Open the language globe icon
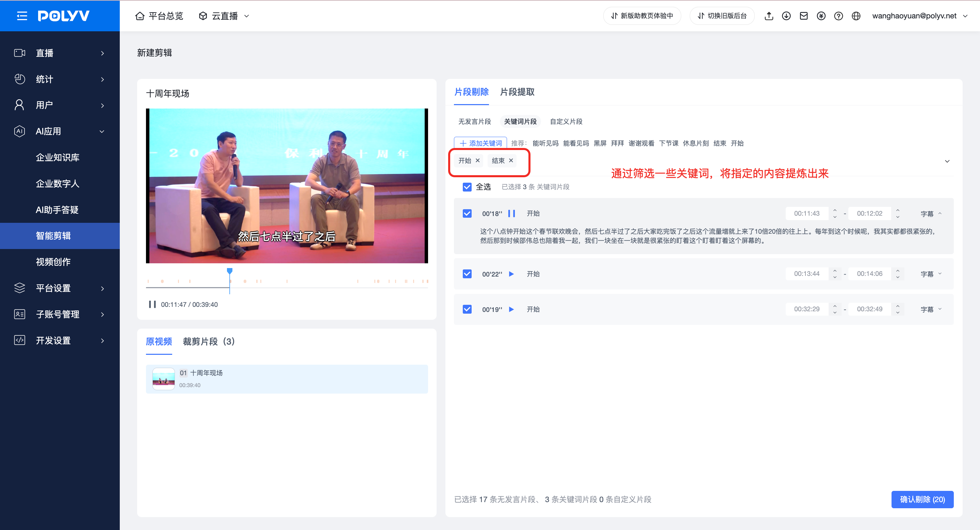This screenshot has height=530, width=980. pos(856,16)
